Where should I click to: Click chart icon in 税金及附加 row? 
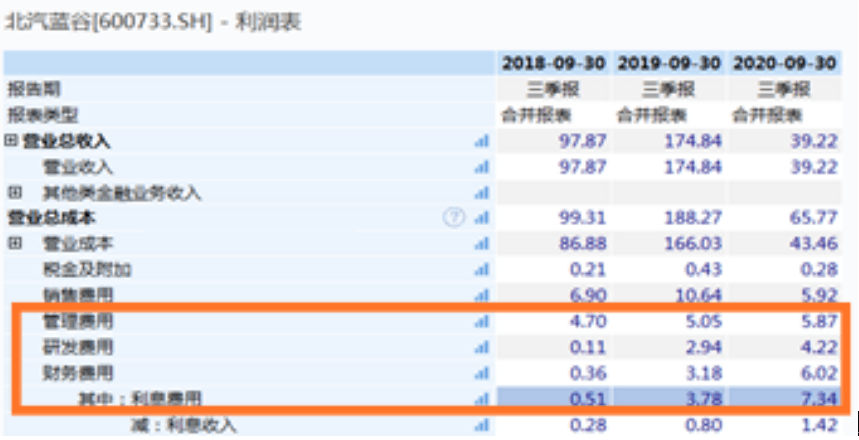pyautogui.click(x=480, y=270)
